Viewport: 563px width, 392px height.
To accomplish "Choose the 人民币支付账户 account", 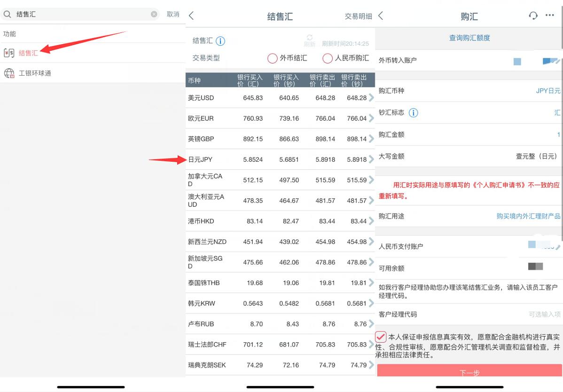I will pyautogui.click(x=469, y=246).
